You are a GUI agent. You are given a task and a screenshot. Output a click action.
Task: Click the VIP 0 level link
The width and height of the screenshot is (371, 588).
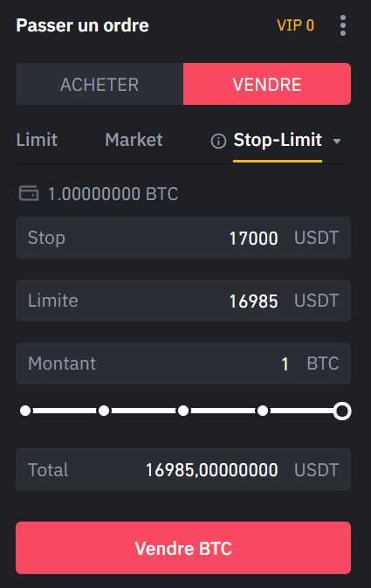pyautogui.click(x=295, y=25)
